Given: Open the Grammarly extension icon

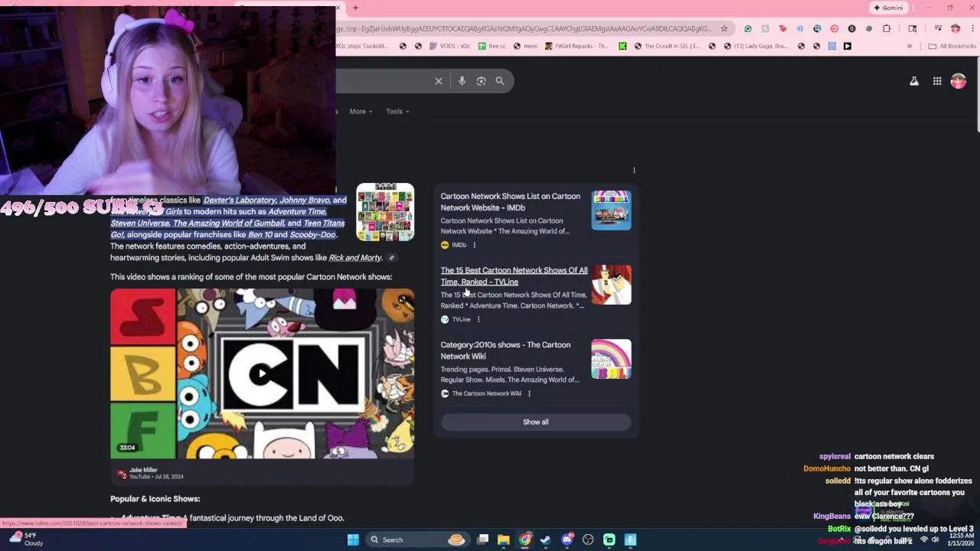Looking at the screenshot, I should click(x=748, y=28).
